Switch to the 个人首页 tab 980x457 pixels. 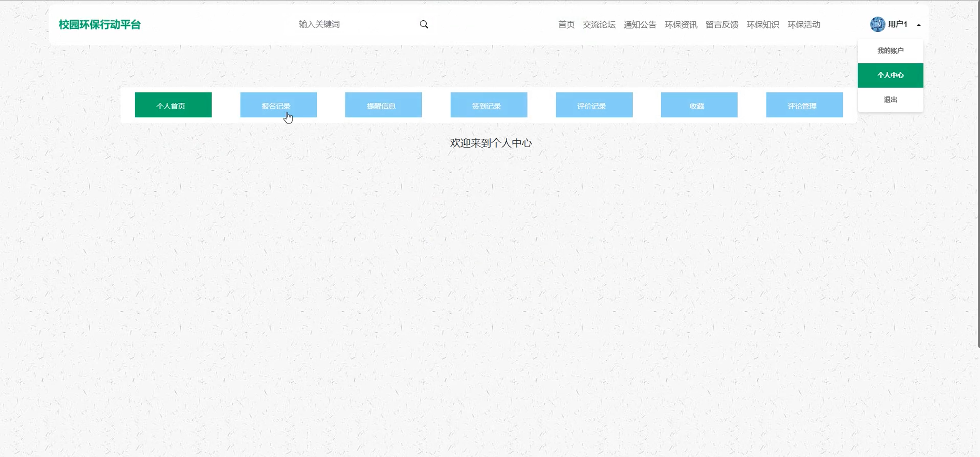[x=173, y=105]
